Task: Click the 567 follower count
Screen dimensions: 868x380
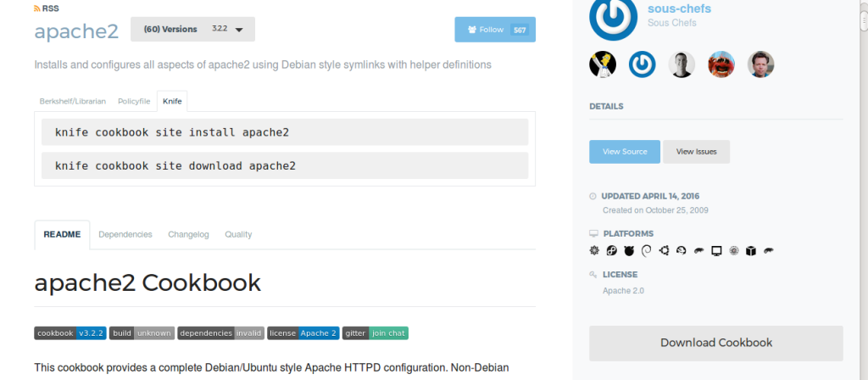Action: pos(520,30)
